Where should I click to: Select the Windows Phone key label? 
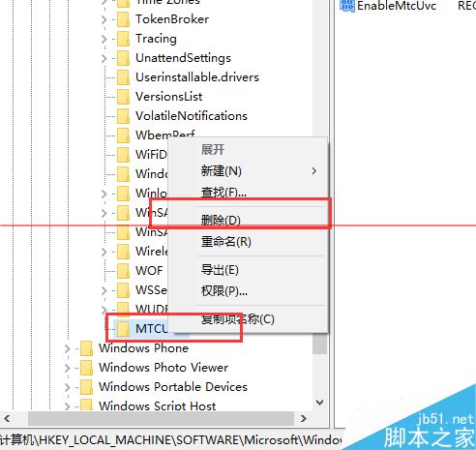tap(144, 348)
